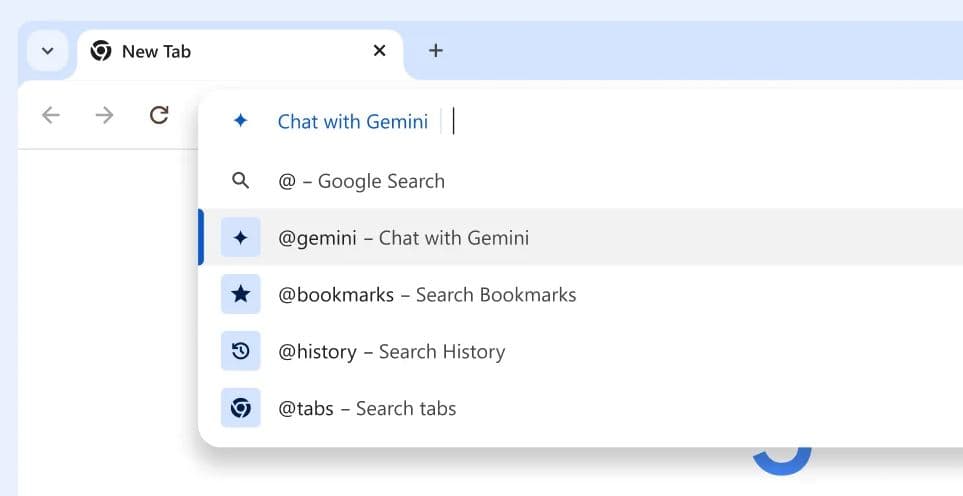
Task: Click the magnifier icon beside Google Search
Action: pos(240,181)
